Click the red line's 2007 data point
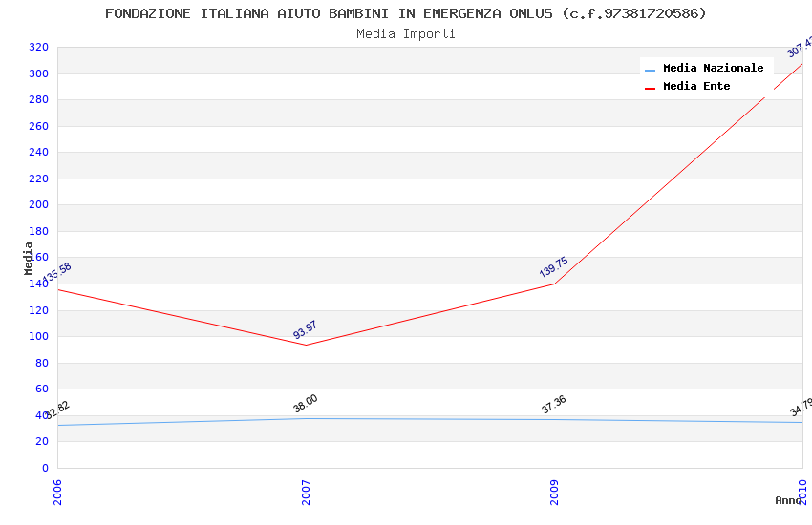 [x=306, y=345]
